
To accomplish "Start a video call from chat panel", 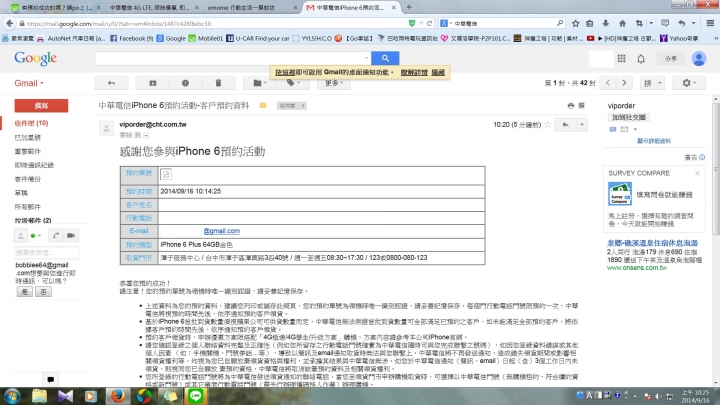I will click(71, 236).
